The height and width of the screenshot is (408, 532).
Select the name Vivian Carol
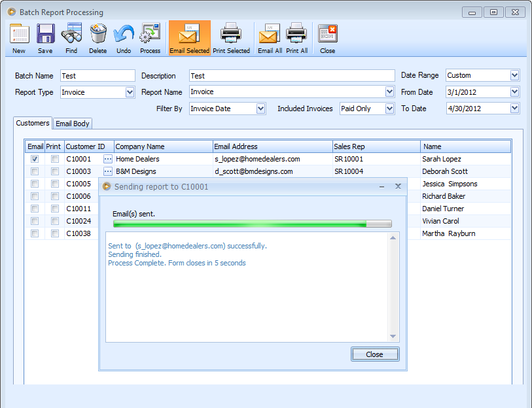pyautogui.click(x=440, y=221)
